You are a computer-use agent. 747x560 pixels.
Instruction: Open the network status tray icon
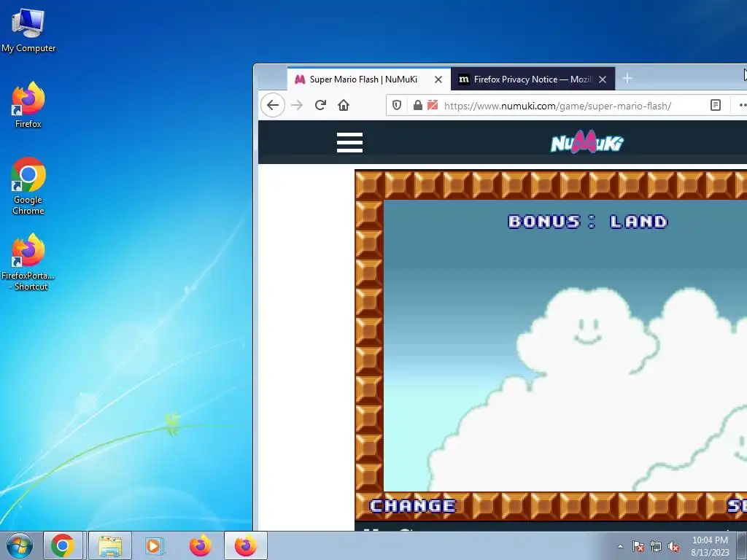(x=656, y=546)
